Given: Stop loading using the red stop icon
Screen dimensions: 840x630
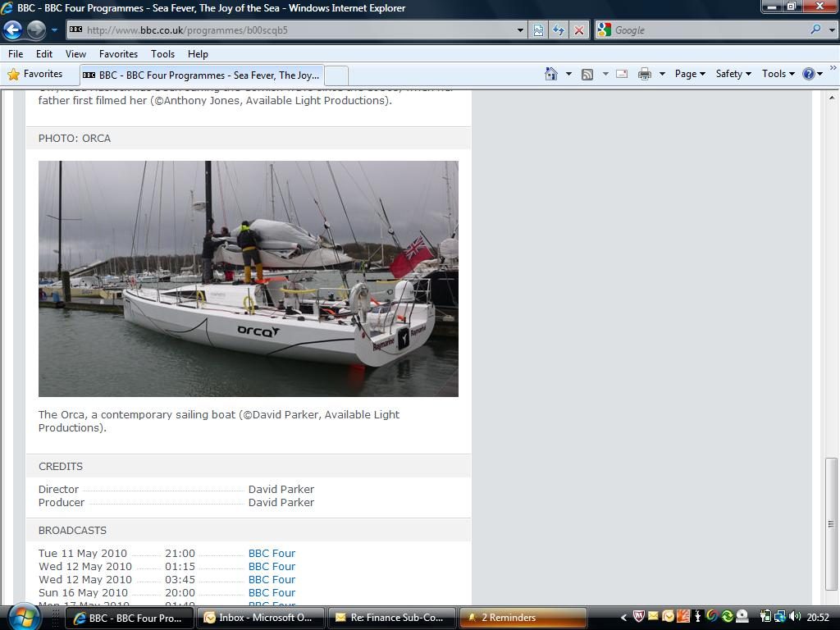Looking at the screenshot, I should click(580, 30).
